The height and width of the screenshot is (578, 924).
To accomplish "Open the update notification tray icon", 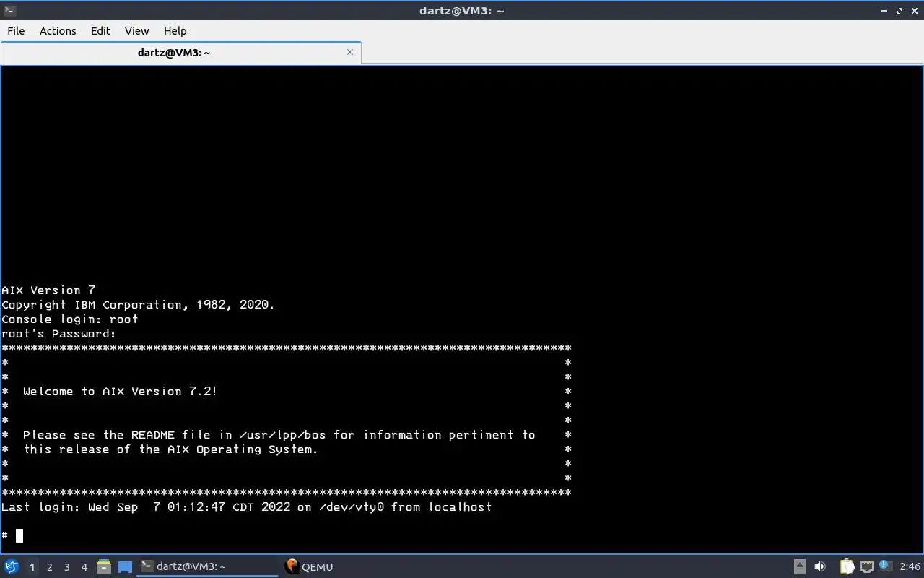I will [886, 566].
